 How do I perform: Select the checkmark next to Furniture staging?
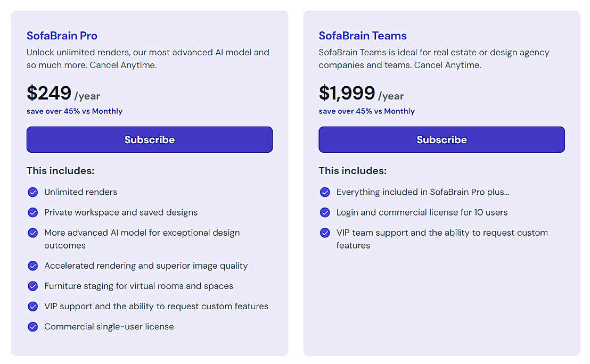click(32, 286)
